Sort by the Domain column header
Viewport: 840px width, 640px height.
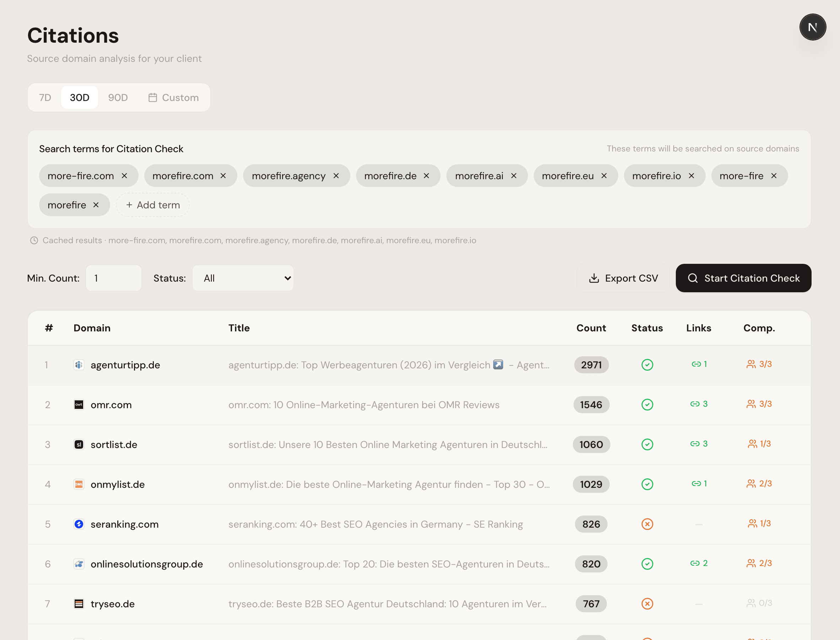point(92,328)
